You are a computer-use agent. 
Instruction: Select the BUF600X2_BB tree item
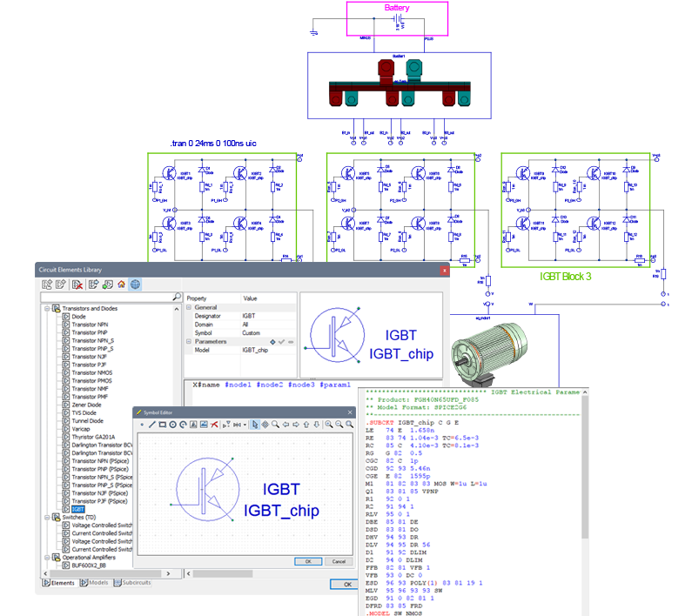[x=89, y=566]
